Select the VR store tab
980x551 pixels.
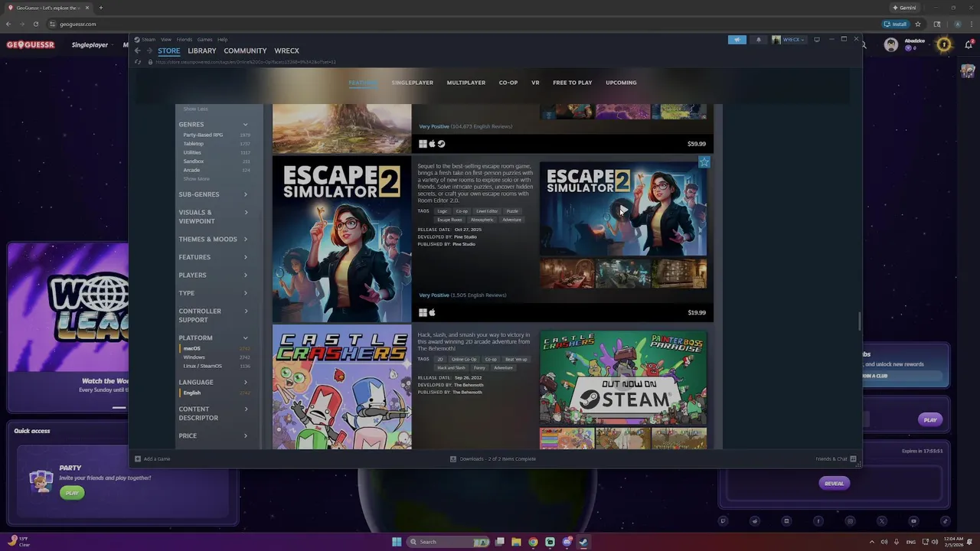pos(535,83)
